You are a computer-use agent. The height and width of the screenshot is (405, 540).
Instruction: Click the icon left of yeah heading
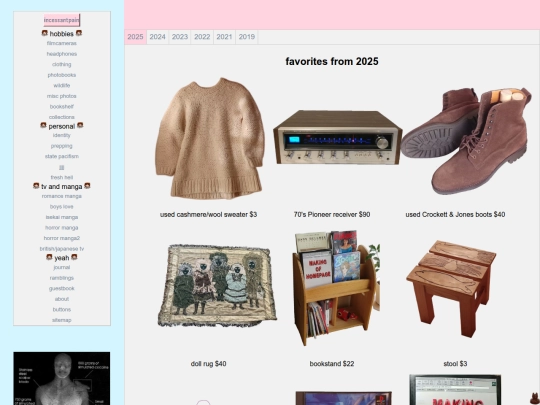49,257
